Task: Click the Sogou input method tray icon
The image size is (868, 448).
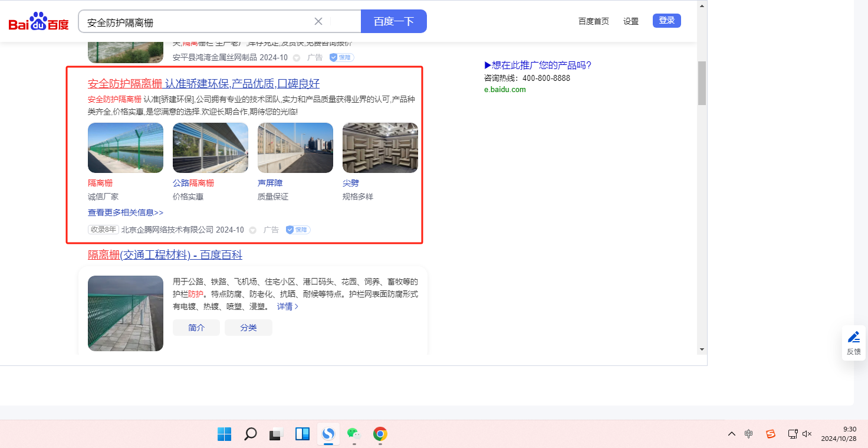Action: pyautogui.click(x=770, y=434)
